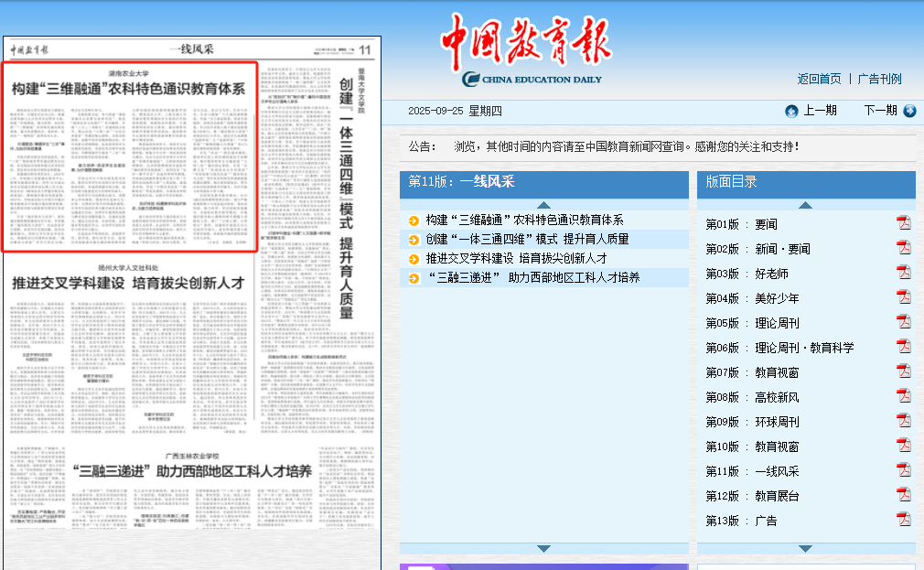Open PDF icon for 第01版 要闻
This screenshot has height=570, width=924.
coord(903,223)
